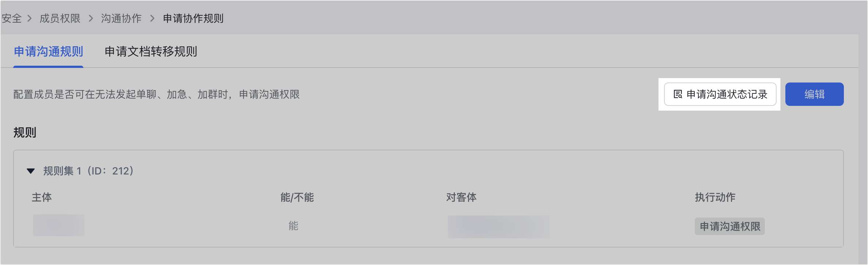Navigate to 成员权限 breadcrumb

click(x=60, y=18)
